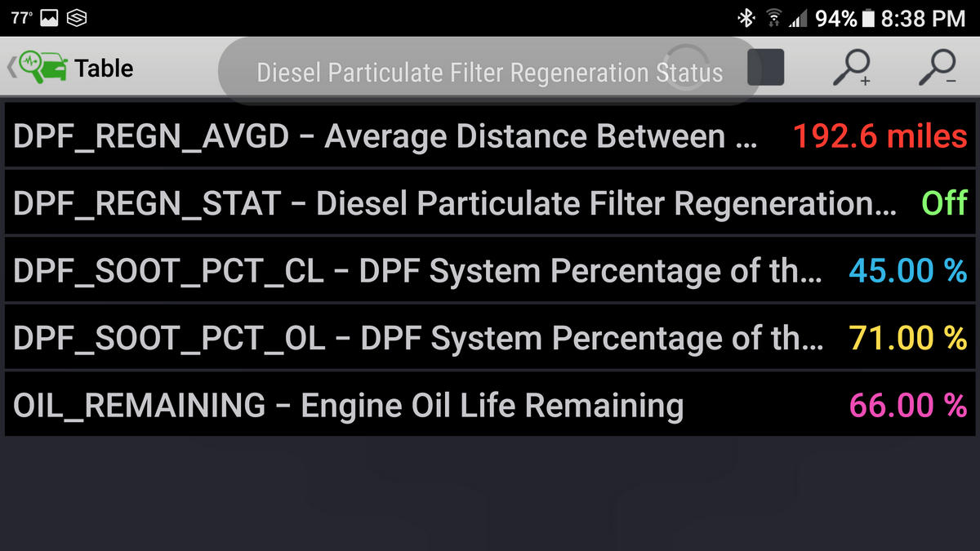The width and height of the screenshot is (980, 551).
Task: Select the Zoom Out magnifier icon
Action: tap(939, 70)
